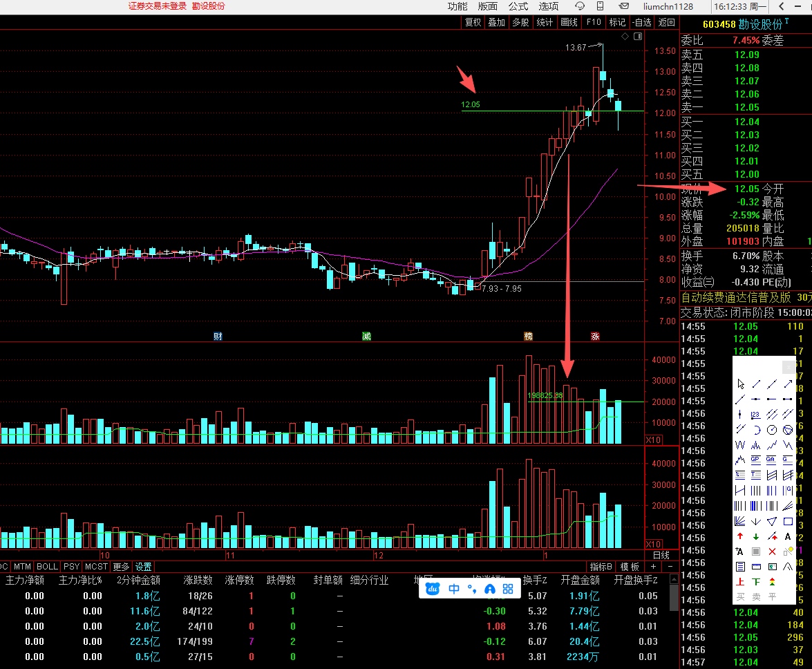Open the 版面 menu

point(487,6)
